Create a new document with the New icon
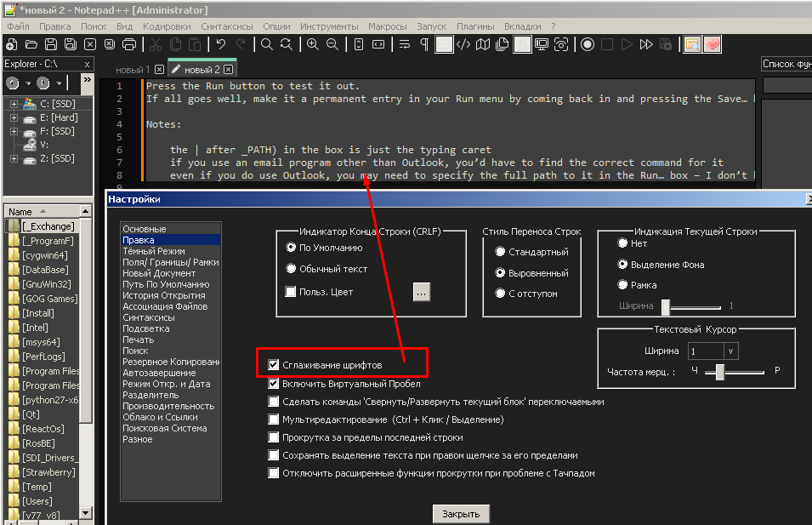The image size is (812, 525). pyautogui.click(x=11, y=43)
